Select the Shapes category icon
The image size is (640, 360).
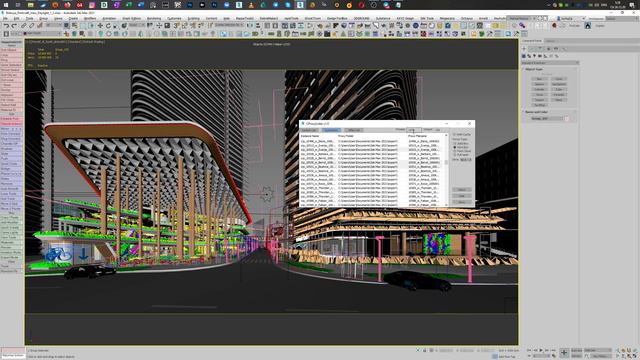tap(529, 56)
